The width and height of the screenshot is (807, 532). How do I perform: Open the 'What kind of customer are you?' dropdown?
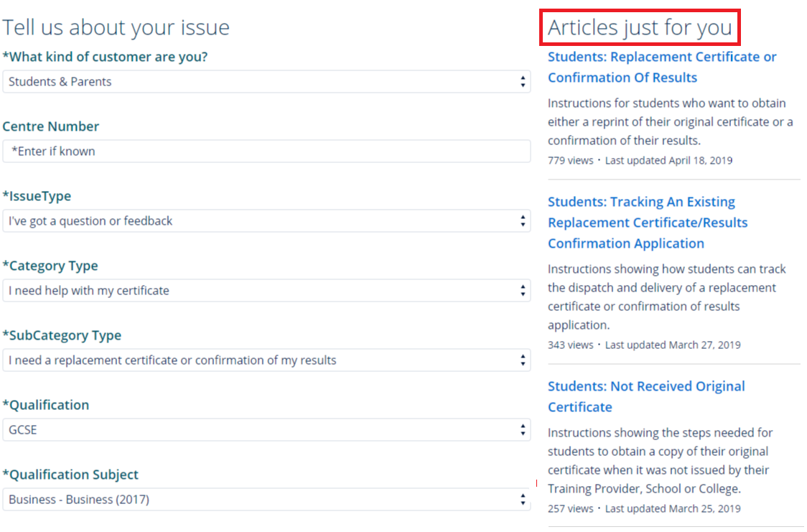[x=266, y=82]
